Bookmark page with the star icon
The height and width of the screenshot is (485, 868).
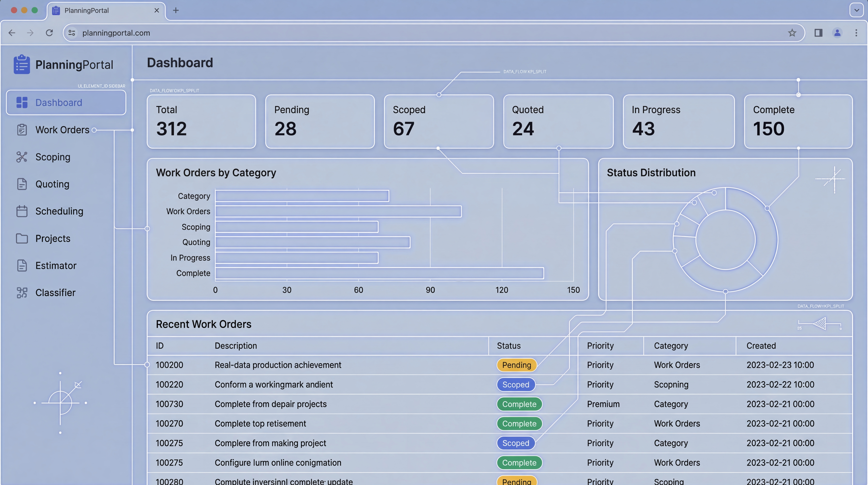point(792,33)
